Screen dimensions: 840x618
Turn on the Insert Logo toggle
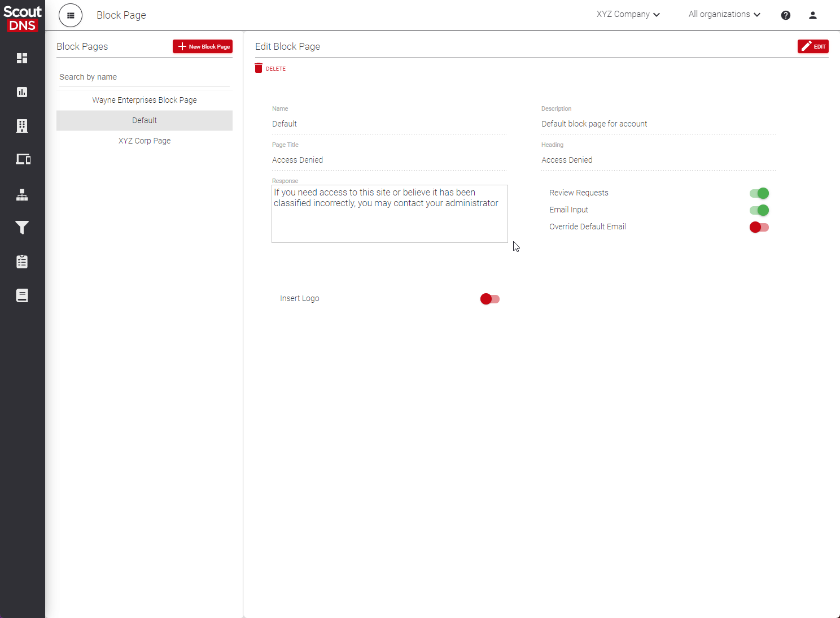click(489, 299)
